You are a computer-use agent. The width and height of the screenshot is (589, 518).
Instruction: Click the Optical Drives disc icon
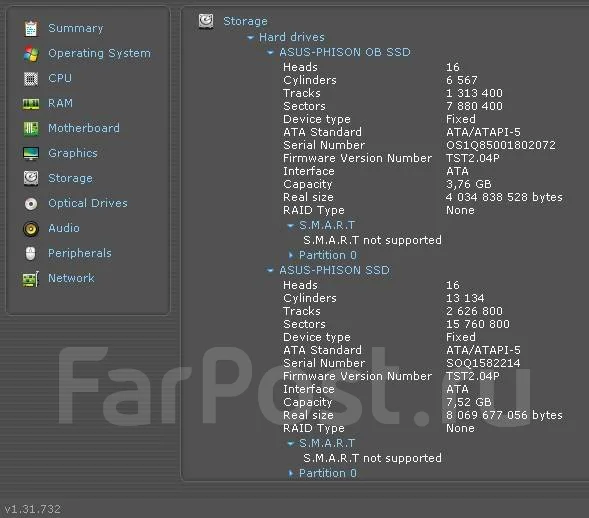(31, 204)
